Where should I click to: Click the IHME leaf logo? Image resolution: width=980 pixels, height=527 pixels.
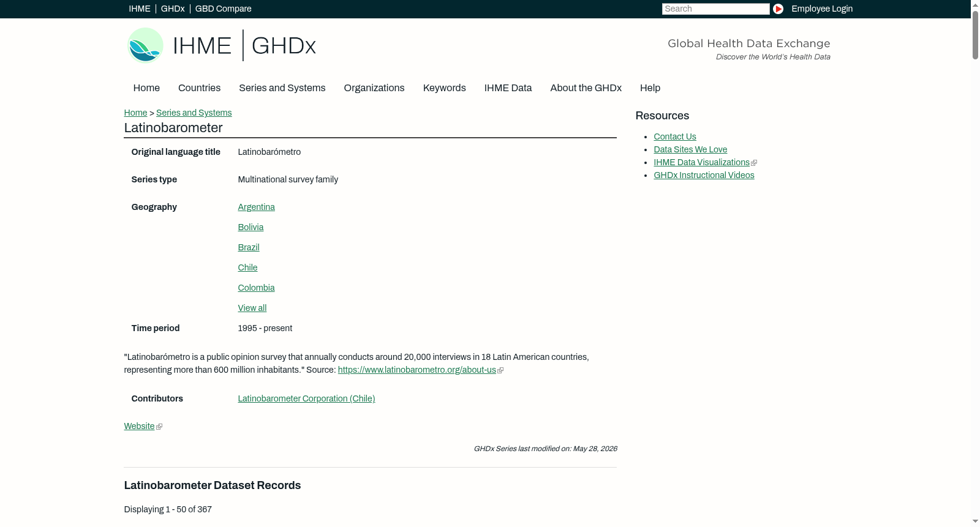point(145,45)
